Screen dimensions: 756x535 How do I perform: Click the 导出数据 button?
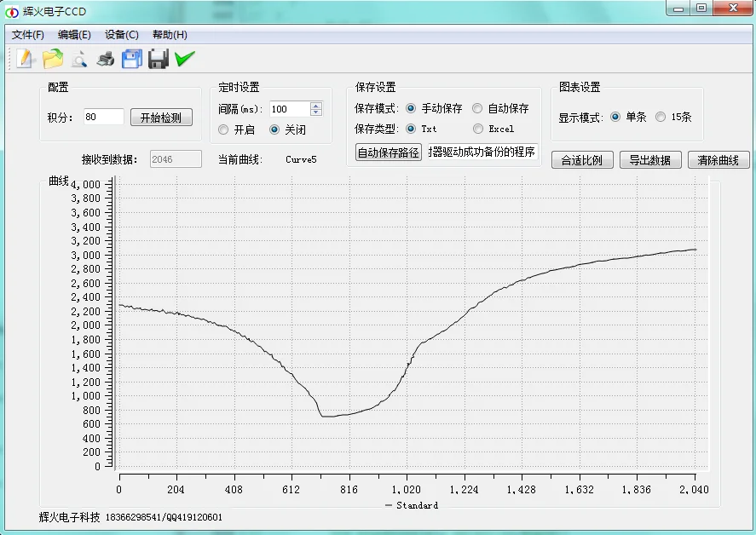click(650, 160)
